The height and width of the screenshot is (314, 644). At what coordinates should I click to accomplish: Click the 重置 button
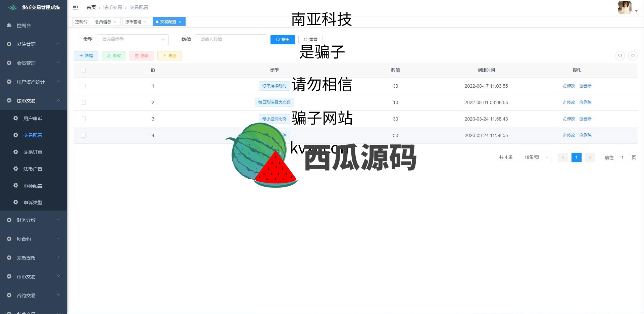tap(310, 40)
